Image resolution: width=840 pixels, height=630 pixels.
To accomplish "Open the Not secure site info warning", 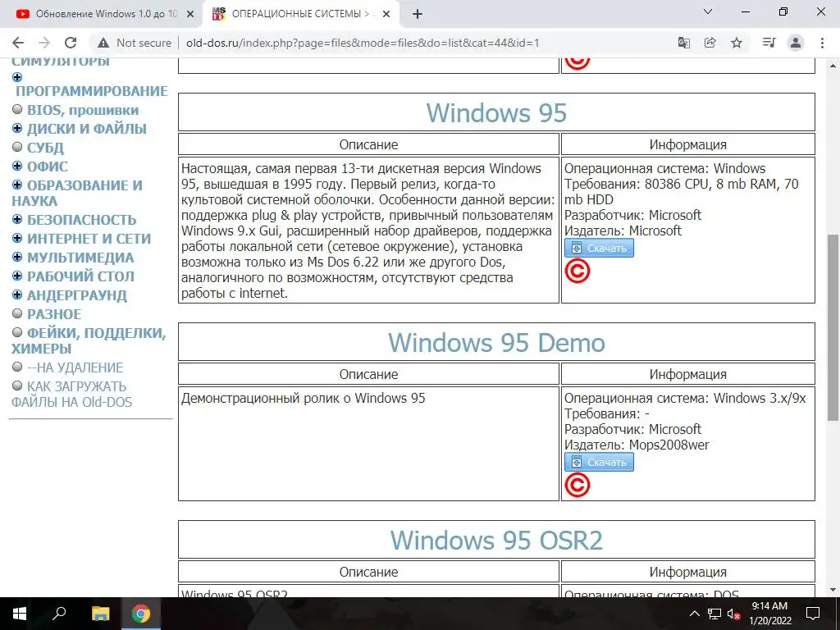I will click(135, 43).
